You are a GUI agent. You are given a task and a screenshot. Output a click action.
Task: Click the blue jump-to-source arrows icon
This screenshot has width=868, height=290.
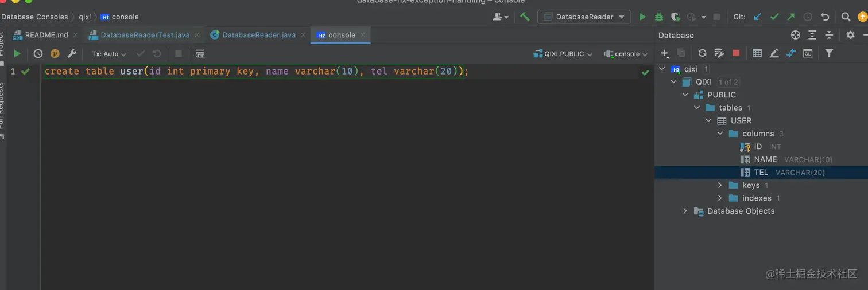click(x=790, y=53)
